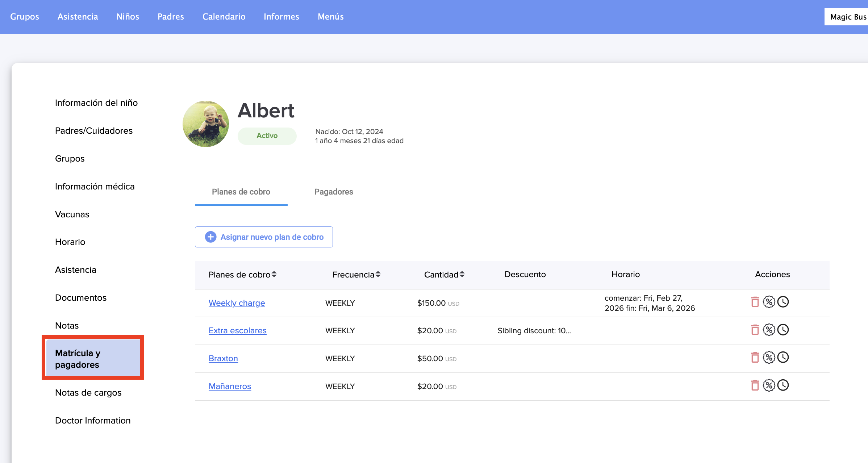Image resolution: width=868 pixels, height=463 pixels.
Task: Open schedule clock for Mañaneros row
Action: (783, 385)
